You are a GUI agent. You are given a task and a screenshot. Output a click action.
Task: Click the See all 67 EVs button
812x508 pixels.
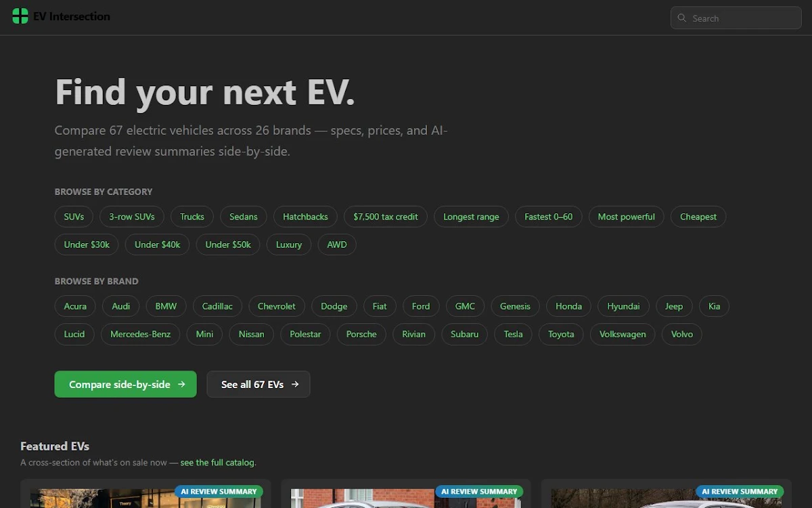[258, 384]
